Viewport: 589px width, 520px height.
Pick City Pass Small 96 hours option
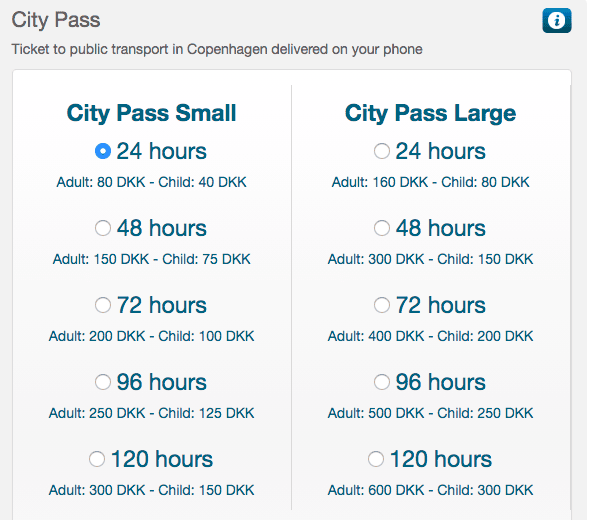[103, 382]
